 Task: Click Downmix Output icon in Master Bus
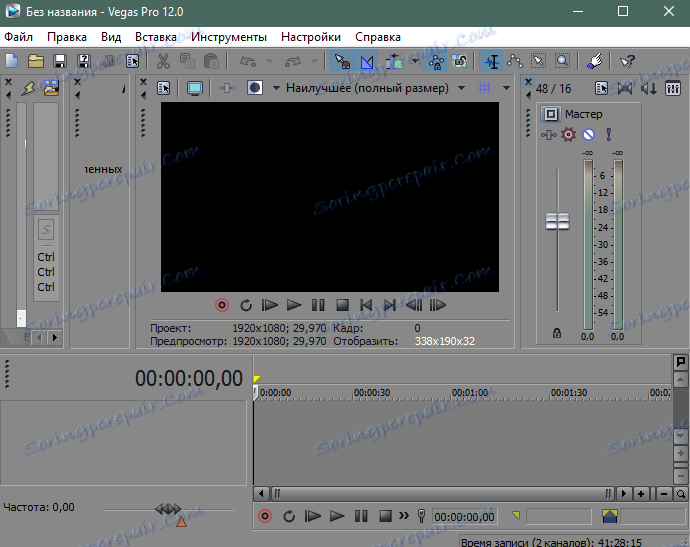pos(625,88)
